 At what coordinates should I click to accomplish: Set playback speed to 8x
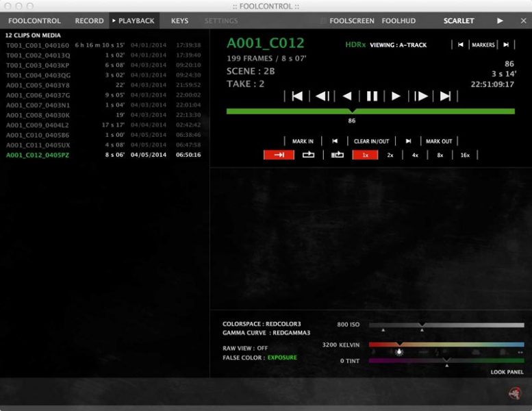[x=440, y=155]
